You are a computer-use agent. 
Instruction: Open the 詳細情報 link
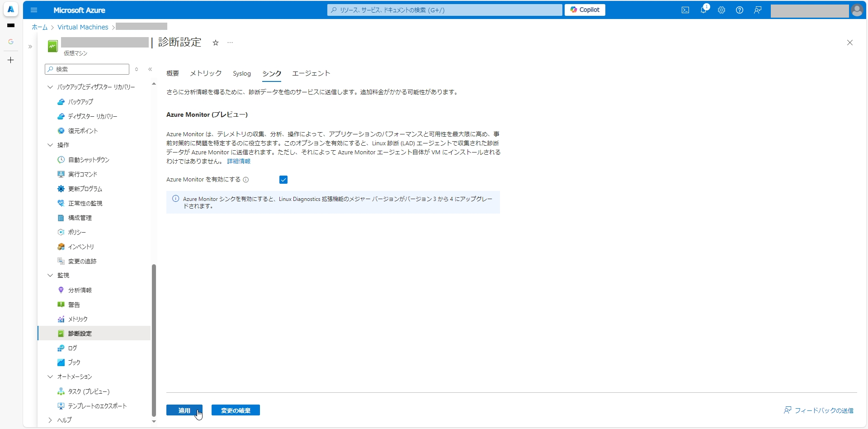point(239,161)
